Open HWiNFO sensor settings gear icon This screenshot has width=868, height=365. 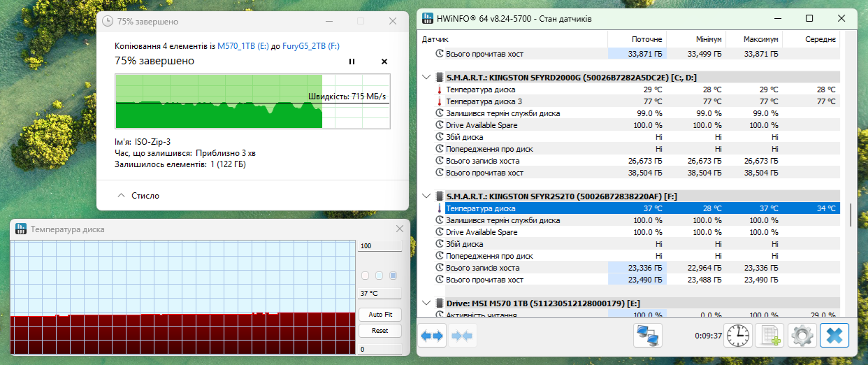pos(802,336)
